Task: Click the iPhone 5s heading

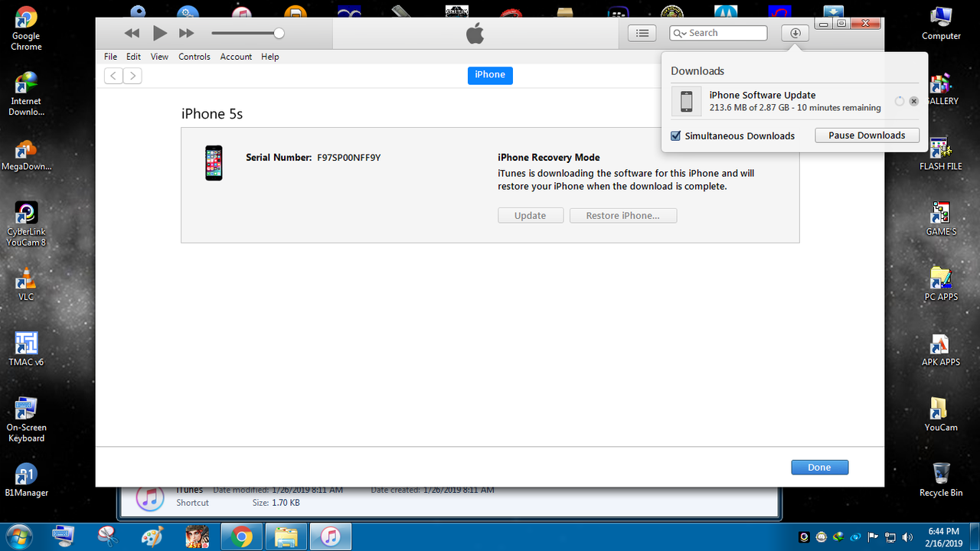Action: pos(212,114)
